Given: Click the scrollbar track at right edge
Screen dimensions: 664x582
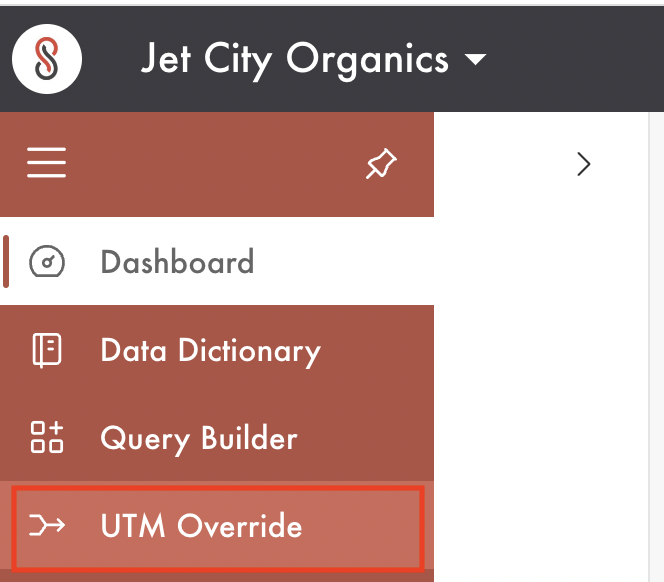Looking at the screenshot, I should click(656, 347).
